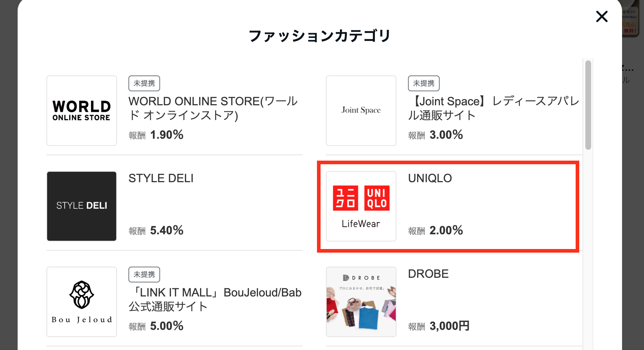Open the Bou Jeloud logo thumbnail
Screen dimensions: 644x350
pyautogui.click(x=82, y=302)
